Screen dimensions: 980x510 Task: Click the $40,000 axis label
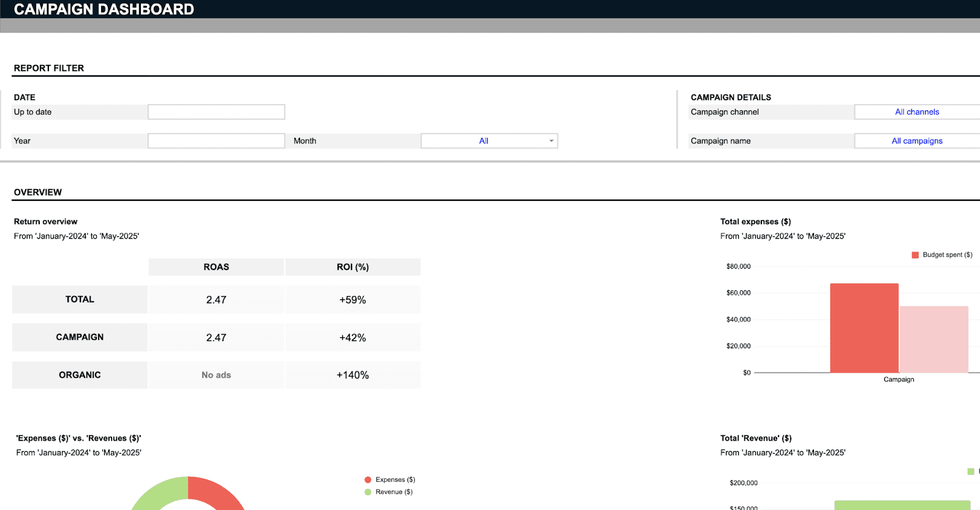pyautogui.click(x=738, y=320)
